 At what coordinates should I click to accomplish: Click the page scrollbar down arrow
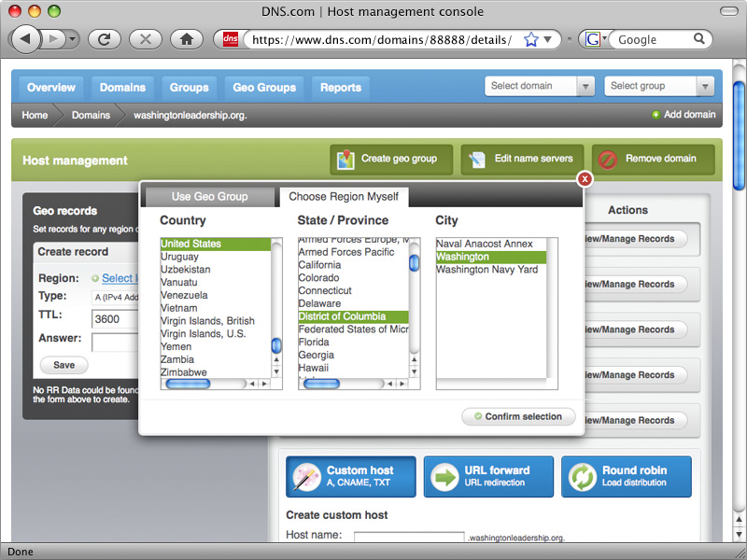tap(739, 535)
